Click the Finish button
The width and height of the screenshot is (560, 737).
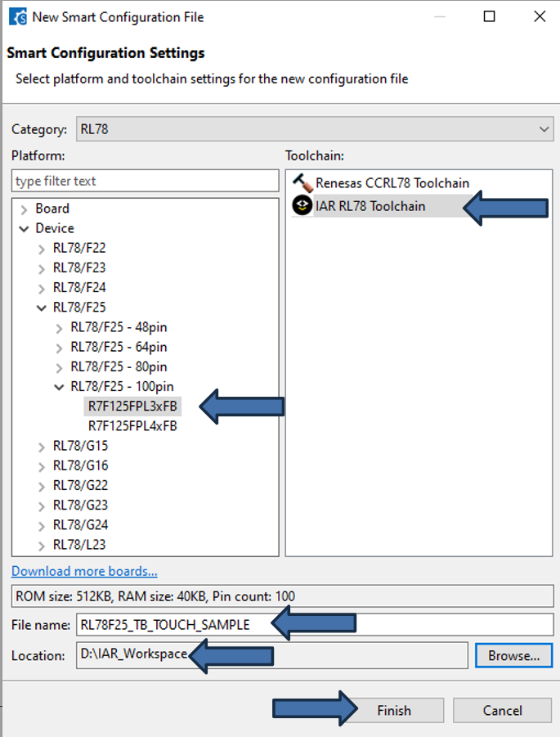[x=394, y=710]
